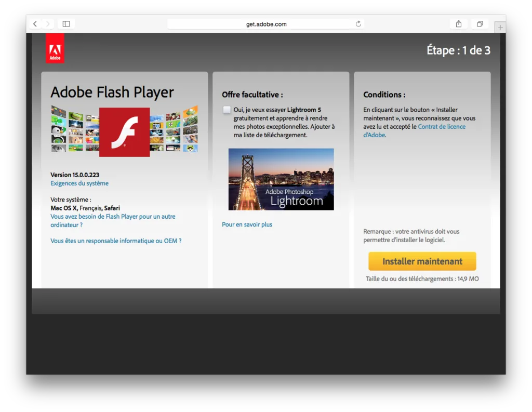The width and height of the screenshot is (532, 412).
Task: Show all tabs icon in Safari
Action: 480,24
